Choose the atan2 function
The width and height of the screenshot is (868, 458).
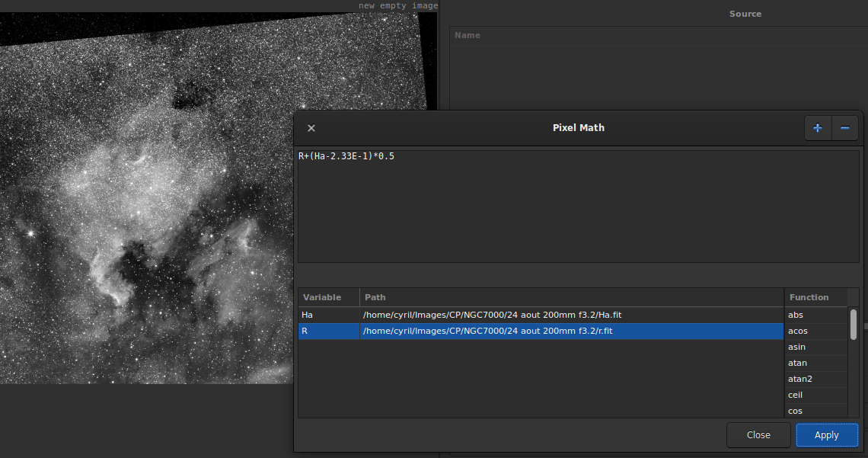pyautogui.click(x=816, y=379)
